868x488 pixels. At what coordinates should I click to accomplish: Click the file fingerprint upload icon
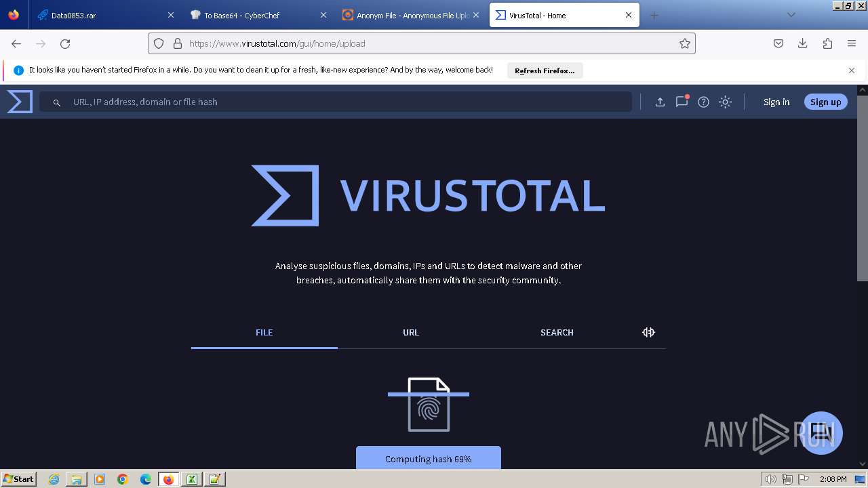pyautogui.click(x=429, y=405)
